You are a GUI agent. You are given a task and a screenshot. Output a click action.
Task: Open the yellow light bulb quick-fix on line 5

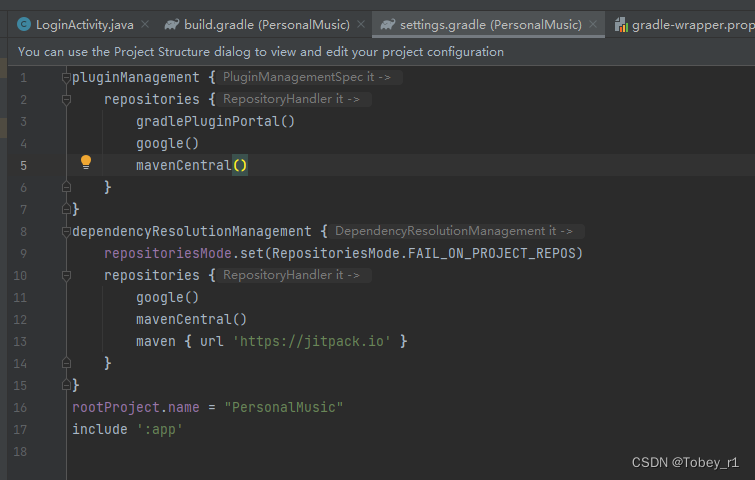[x=86, y=162]
